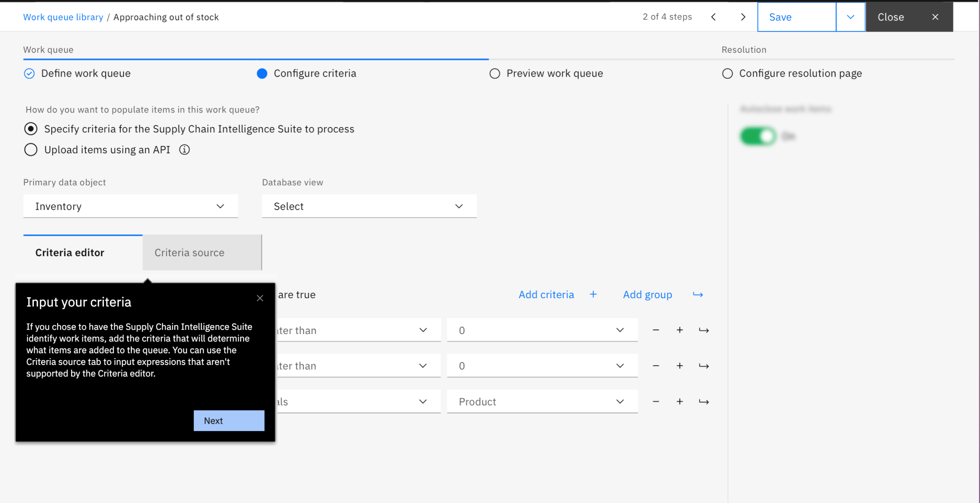
Task: Dismiss the Input your criteria tooltip
Action: tap(260, 298)
